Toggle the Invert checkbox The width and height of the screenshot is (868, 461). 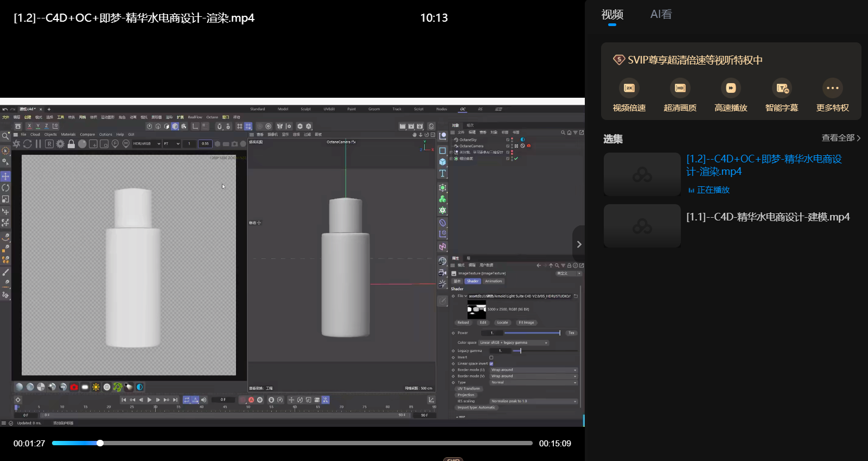click(492, 357)
